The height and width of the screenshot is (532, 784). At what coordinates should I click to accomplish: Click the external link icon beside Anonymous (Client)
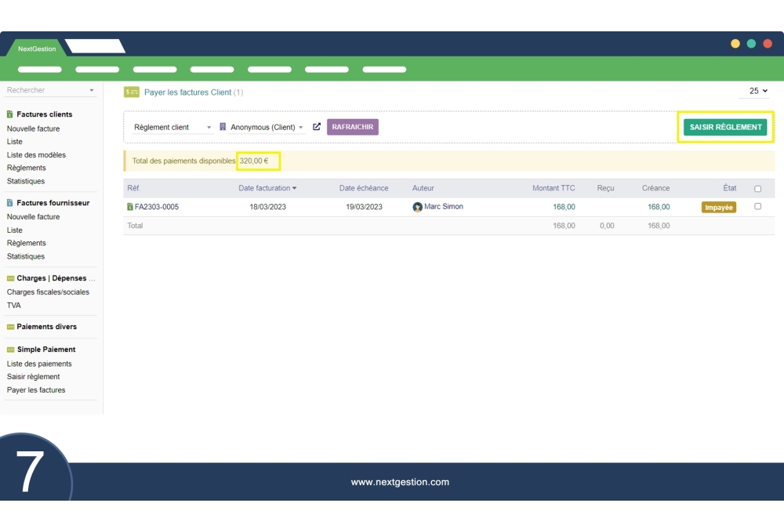click(x=317, y=127)
